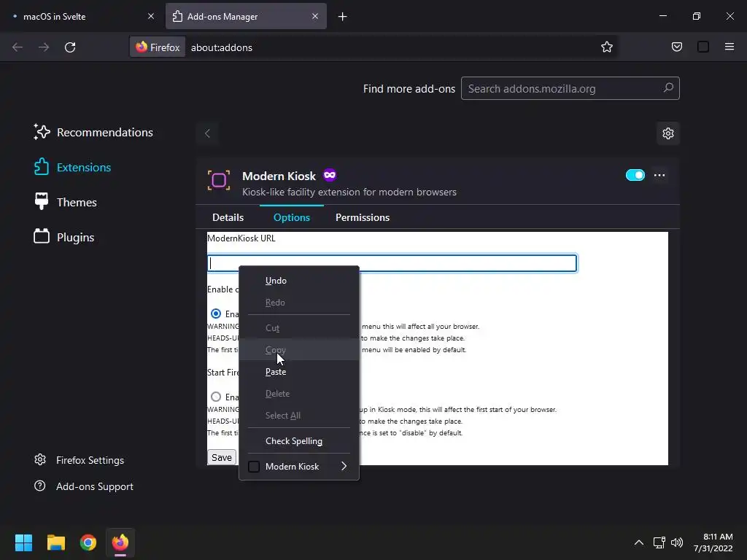Open network status tray icon
This screenshot has height=560, width=747.
(x=659, y=542)
